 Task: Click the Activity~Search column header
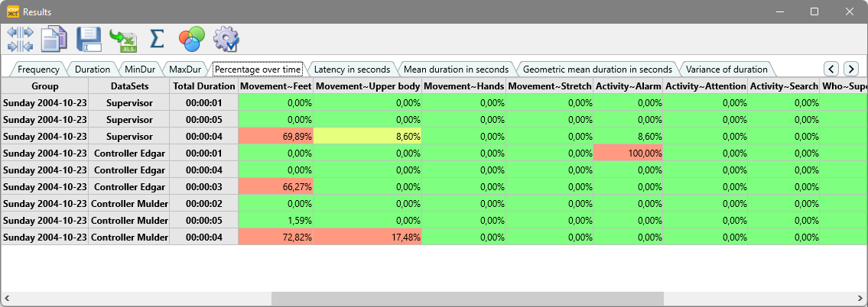click(x=785, y=86)
